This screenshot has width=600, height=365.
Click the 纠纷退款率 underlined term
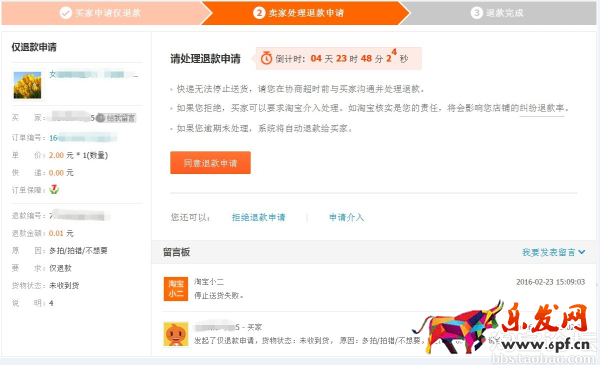[x=542, y=108]
